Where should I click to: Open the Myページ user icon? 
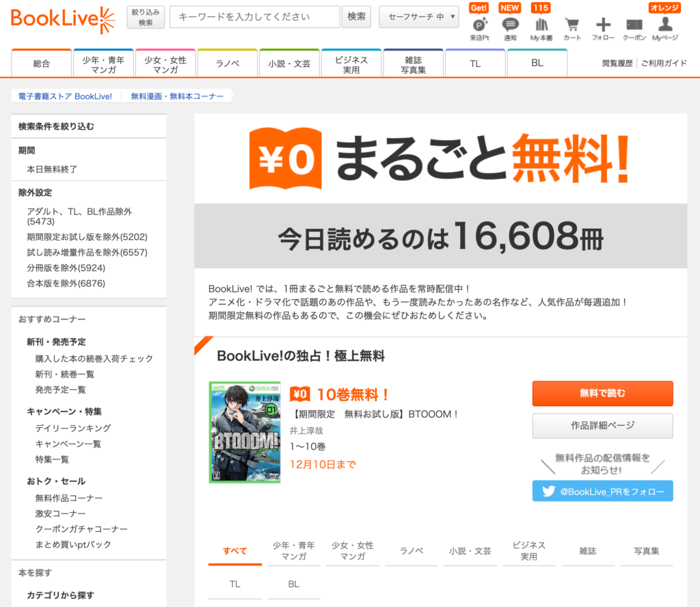click(x=665, y=28)
